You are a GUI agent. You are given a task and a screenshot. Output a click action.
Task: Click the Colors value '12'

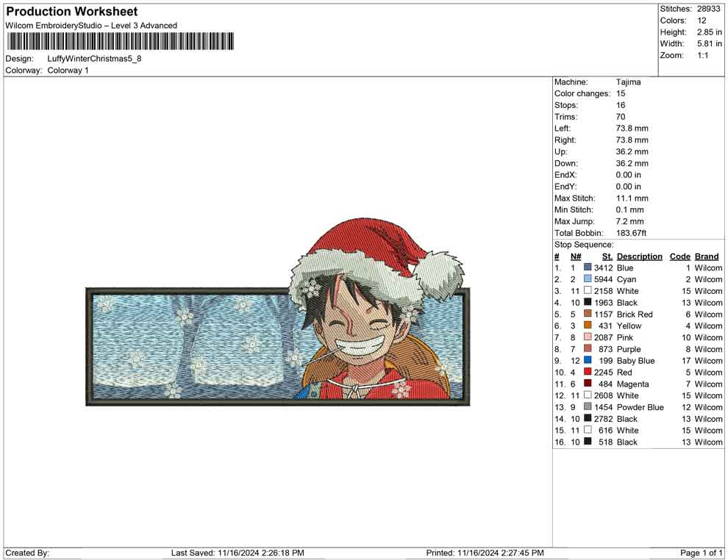[702, 21]
